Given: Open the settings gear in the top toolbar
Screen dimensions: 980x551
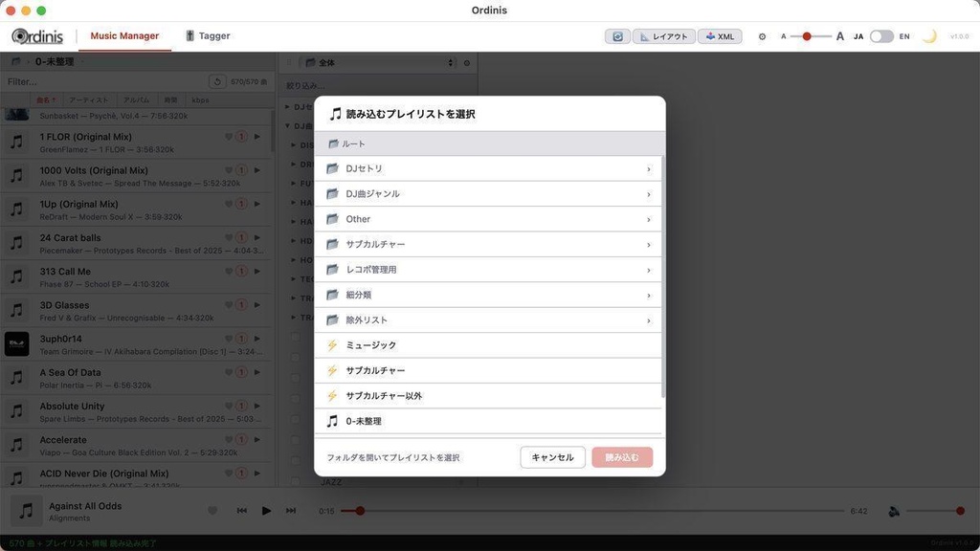Looking at the screenshot, I should pyautogui.click(x=763, y=35).
